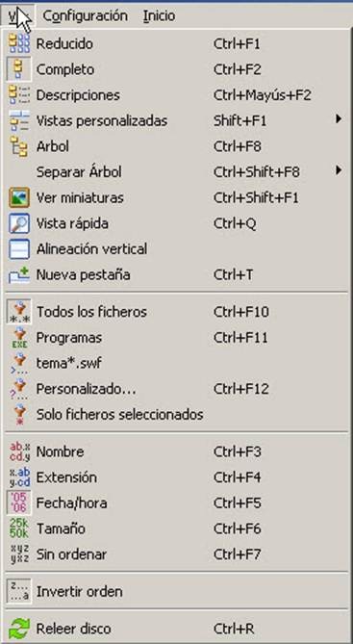The height and width of the screenshot is (644, 353).
Task: Click the Reducido view icon
Action: point(19,43)
